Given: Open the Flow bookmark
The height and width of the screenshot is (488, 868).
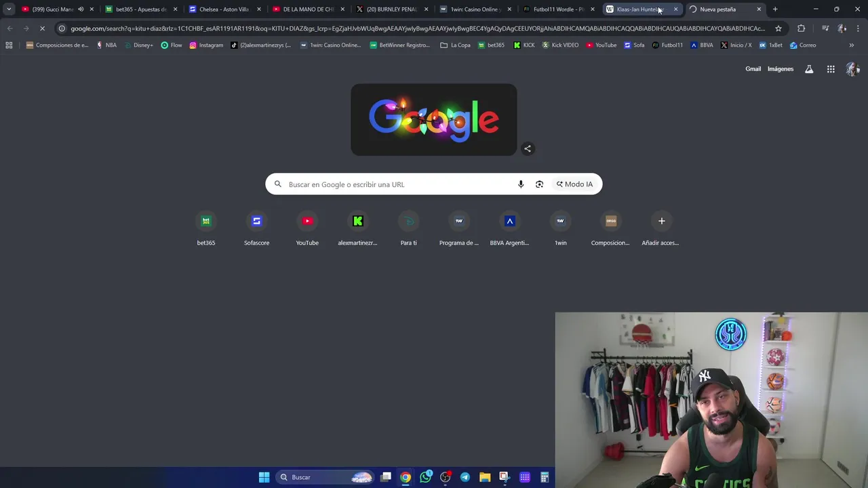Looking at the screenshot, I should point(172,45).
